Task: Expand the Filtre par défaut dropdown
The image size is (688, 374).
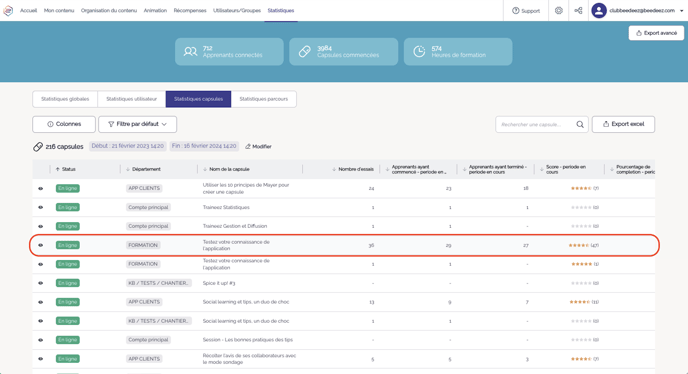Action: tap(137, 124)
